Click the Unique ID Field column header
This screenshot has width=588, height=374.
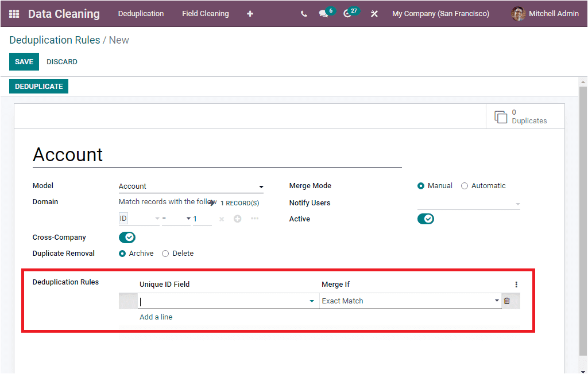tap(165, 285)
